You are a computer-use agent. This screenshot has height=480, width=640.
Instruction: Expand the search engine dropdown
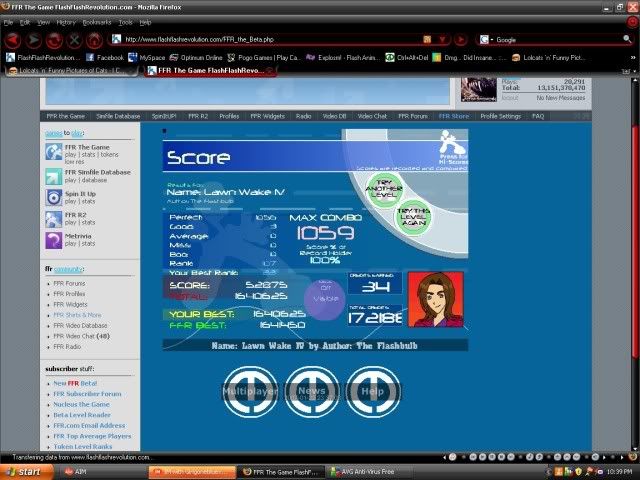coord(487,40)
